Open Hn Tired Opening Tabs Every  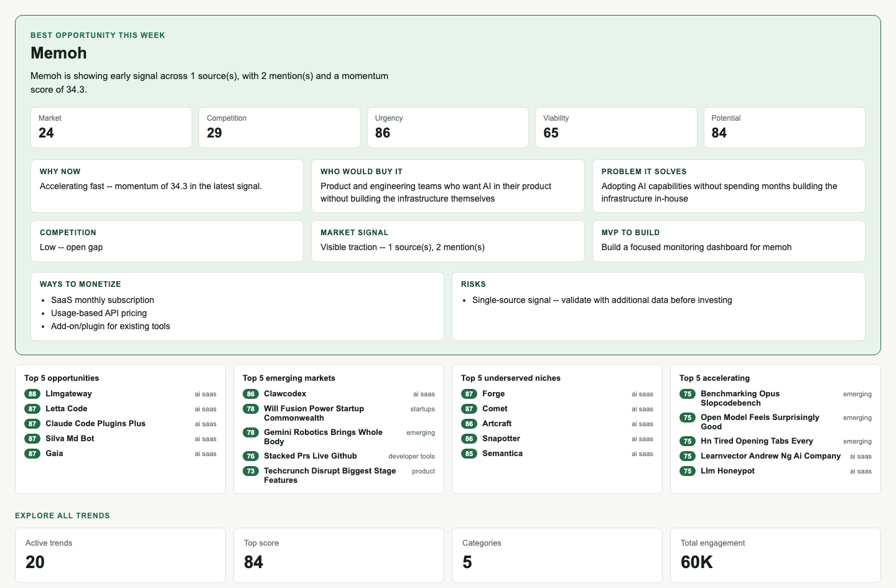[775, 441]
